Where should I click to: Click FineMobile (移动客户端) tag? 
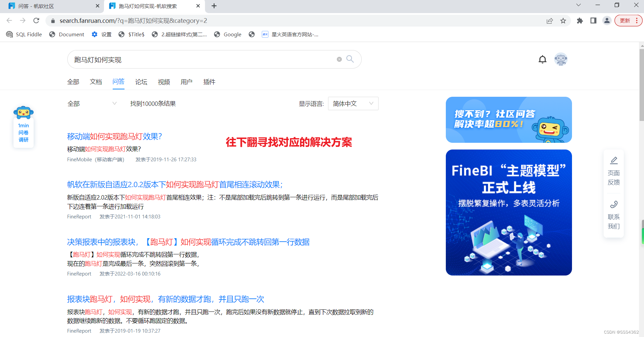(x=96, y=160)
